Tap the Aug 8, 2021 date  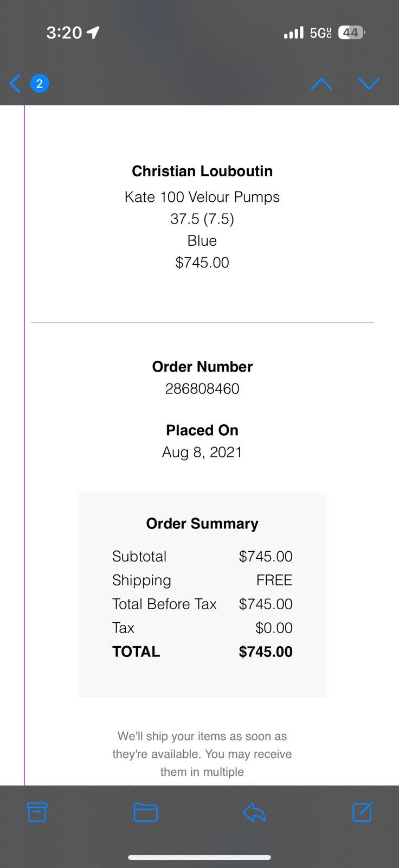tap(202, 452)
